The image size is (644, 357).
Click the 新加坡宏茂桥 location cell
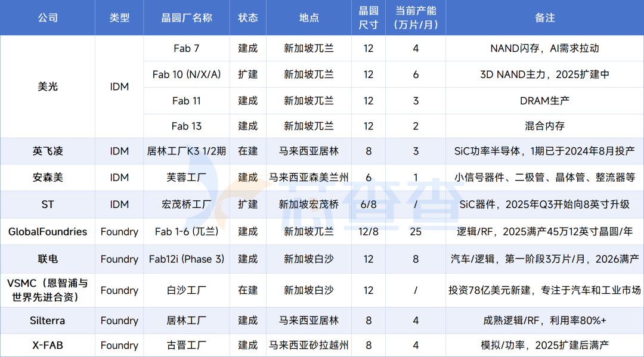pos(309,204)
